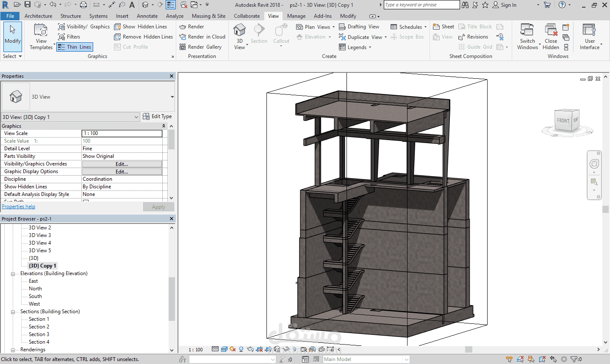Open file from Quick Access toolbar

pos(17,5)
